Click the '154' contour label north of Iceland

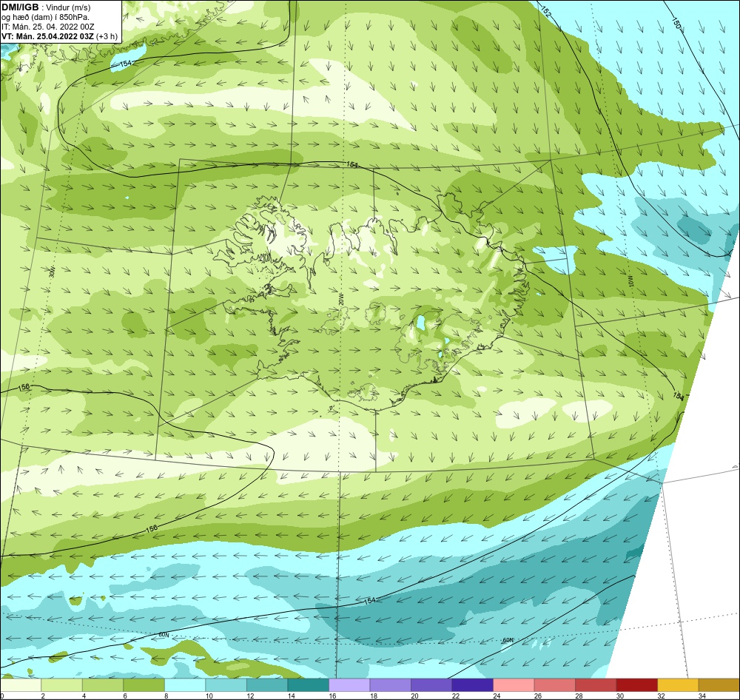coord(352,164)
